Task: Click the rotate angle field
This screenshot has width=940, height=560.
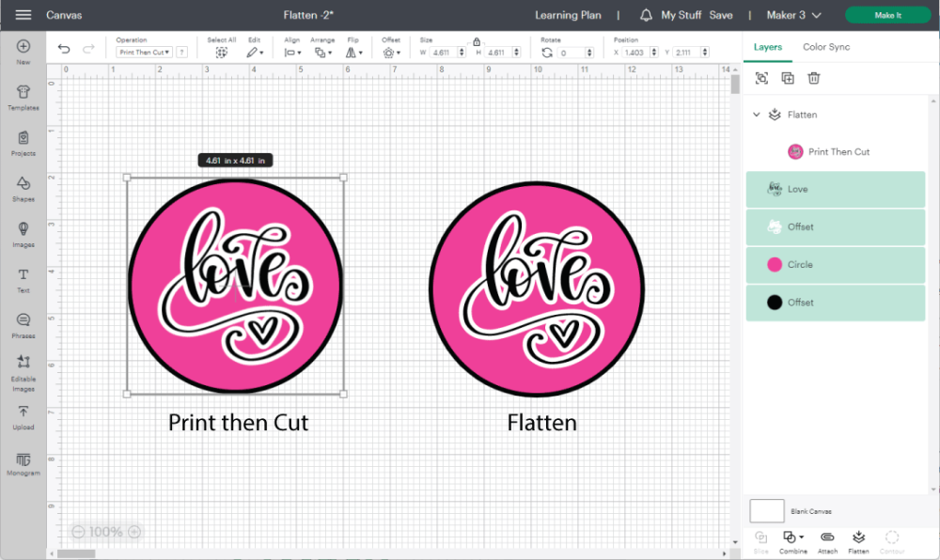Action: (572, 53)
